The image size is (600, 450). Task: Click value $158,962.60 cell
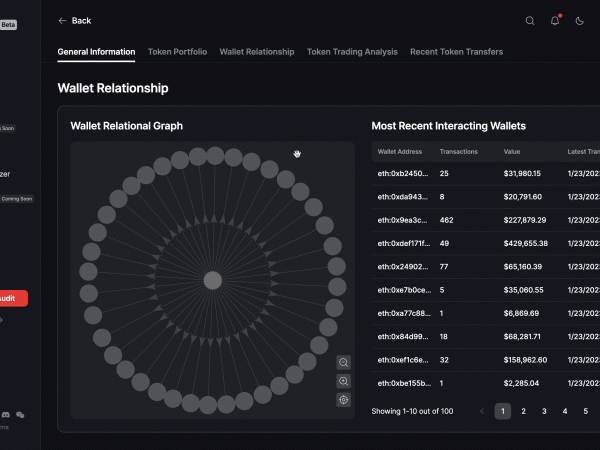(525, 360)
